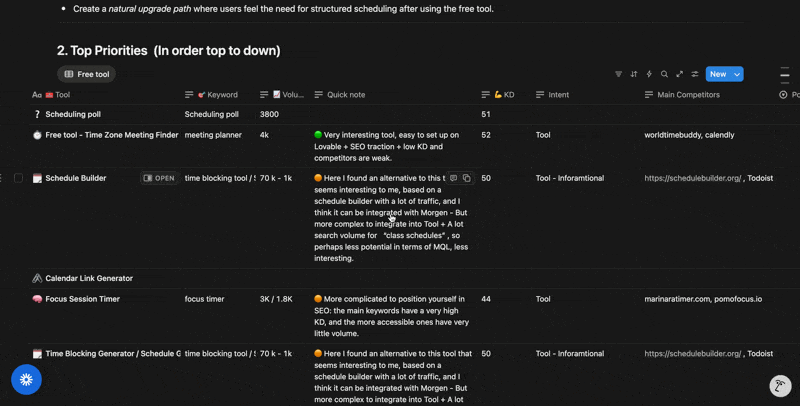Click the sort arrows icon
This screenshot has width=800, height=406.
coord(633,74)
